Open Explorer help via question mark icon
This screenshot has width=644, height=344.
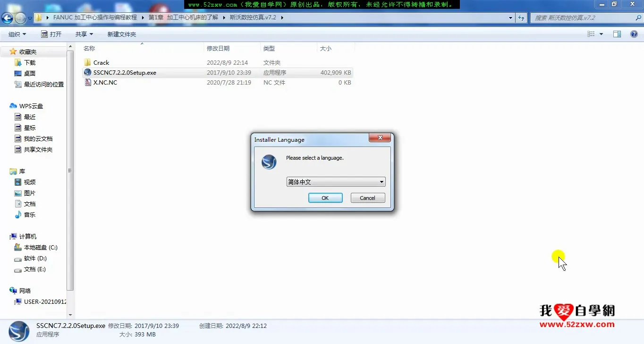(633, 34)
